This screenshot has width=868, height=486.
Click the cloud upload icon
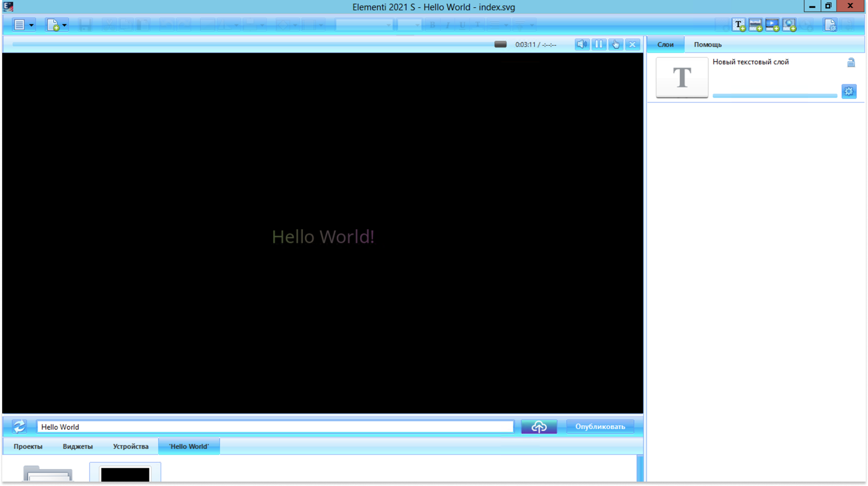pyautogui.click(x=539, y=427)
